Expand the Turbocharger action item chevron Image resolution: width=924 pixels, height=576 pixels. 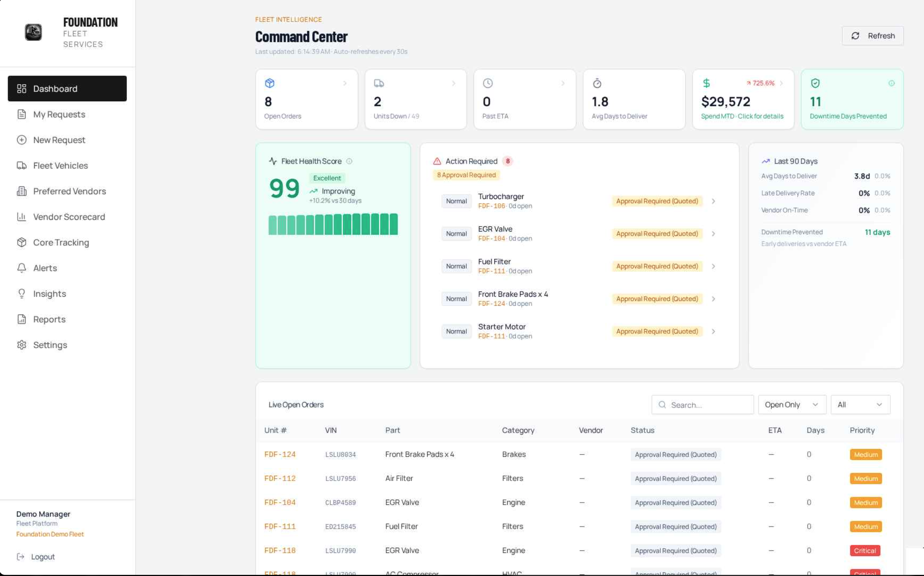click(x=713, y=201)
